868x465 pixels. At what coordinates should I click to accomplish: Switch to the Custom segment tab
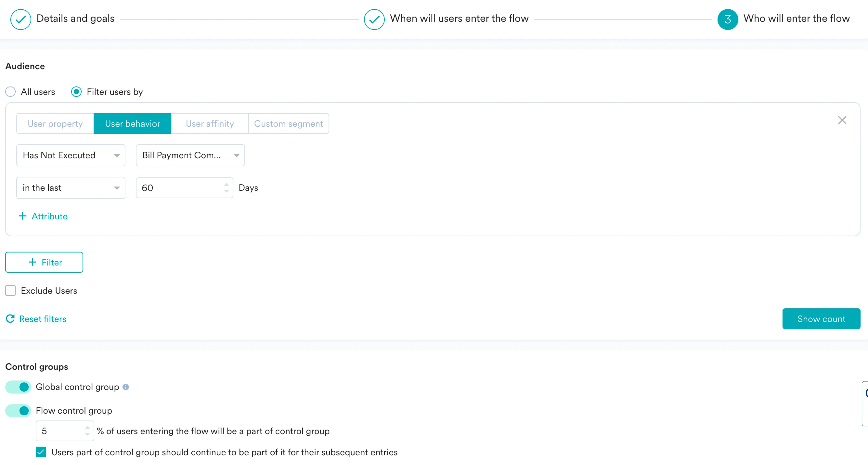(288, 124)
